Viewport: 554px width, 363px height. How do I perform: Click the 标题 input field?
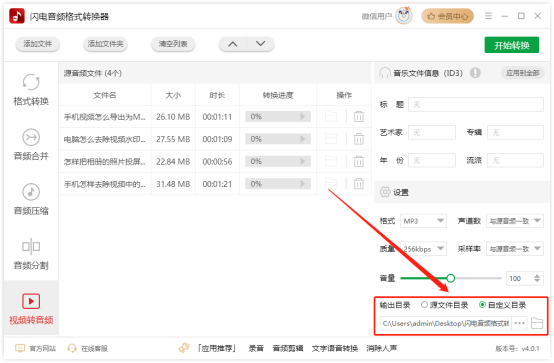tap(476, 105)
